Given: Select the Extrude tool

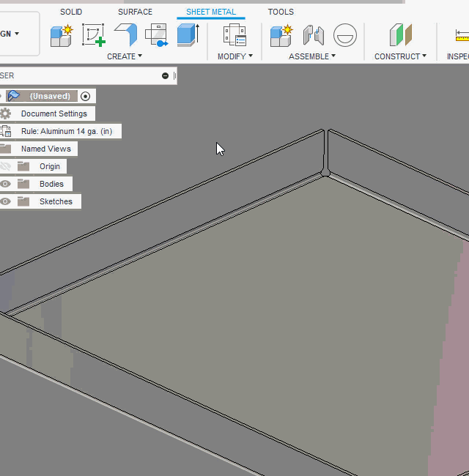Looking at the screenshot, I should pos(188,34).
